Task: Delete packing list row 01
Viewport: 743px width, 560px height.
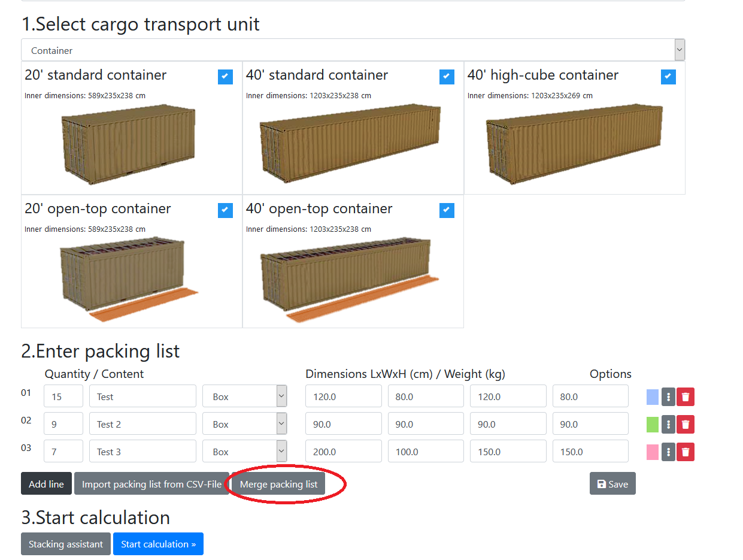Action: click(686, 396)
